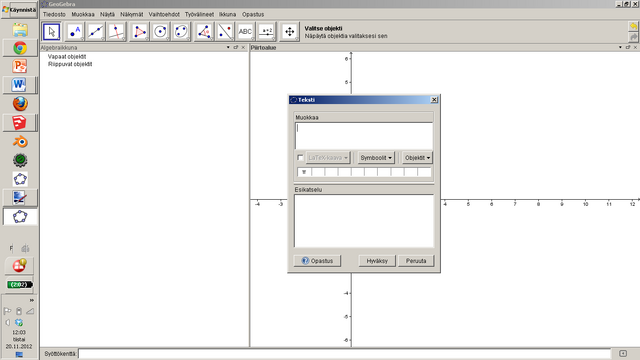Open the Näytä menu

click(x=107, y=14)
